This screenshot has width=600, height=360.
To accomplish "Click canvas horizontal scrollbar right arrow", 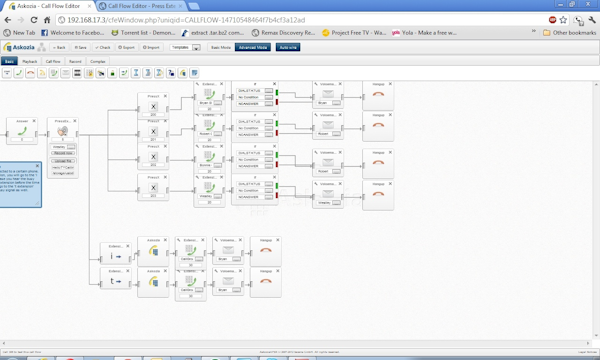I will [588, 343].
